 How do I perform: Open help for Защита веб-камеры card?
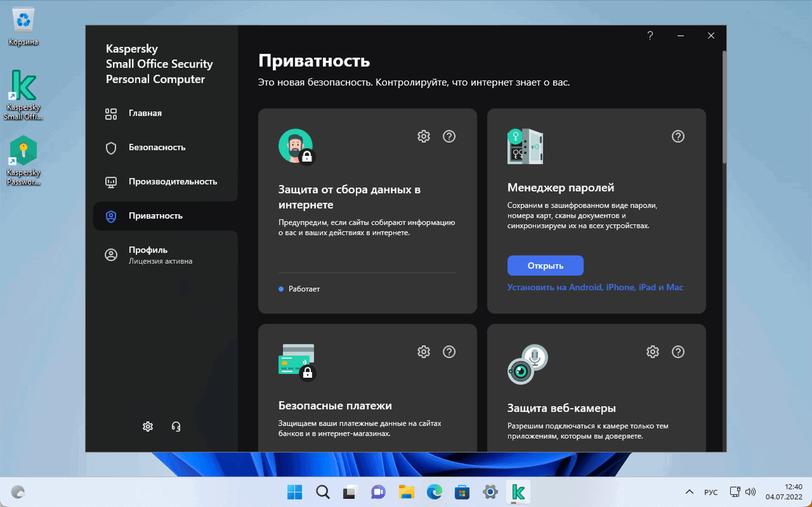[678, 352]
